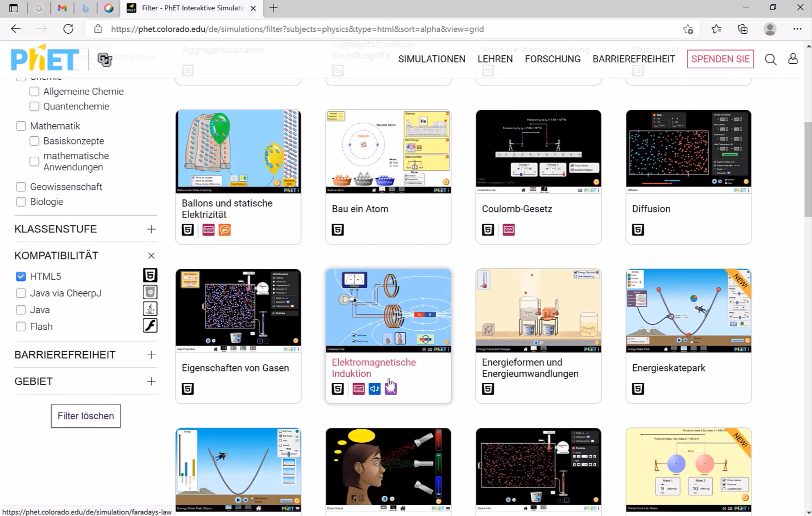
Task: Expand the KLASSENSTUFE filter section
Action: (151, 229)
